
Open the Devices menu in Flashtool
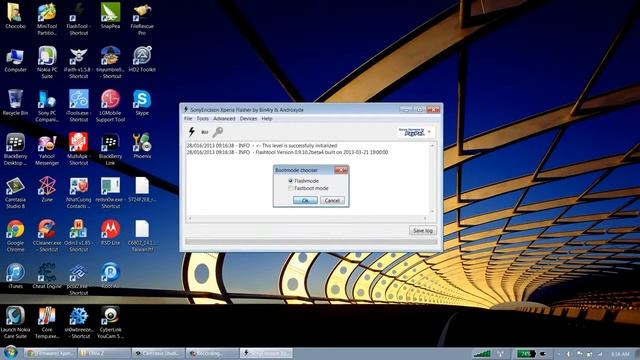[x=248, y=119]
